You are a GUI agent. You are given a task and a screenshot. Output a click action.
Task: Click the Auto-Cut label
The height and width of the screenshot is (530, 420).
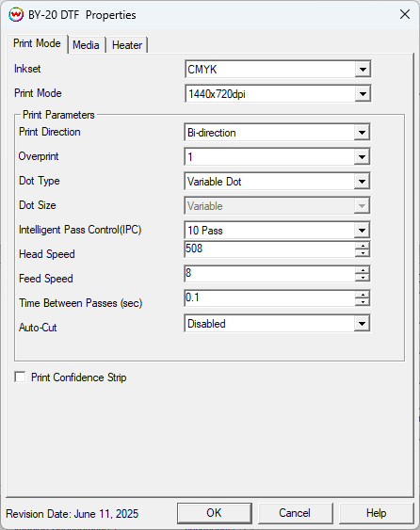38,328
